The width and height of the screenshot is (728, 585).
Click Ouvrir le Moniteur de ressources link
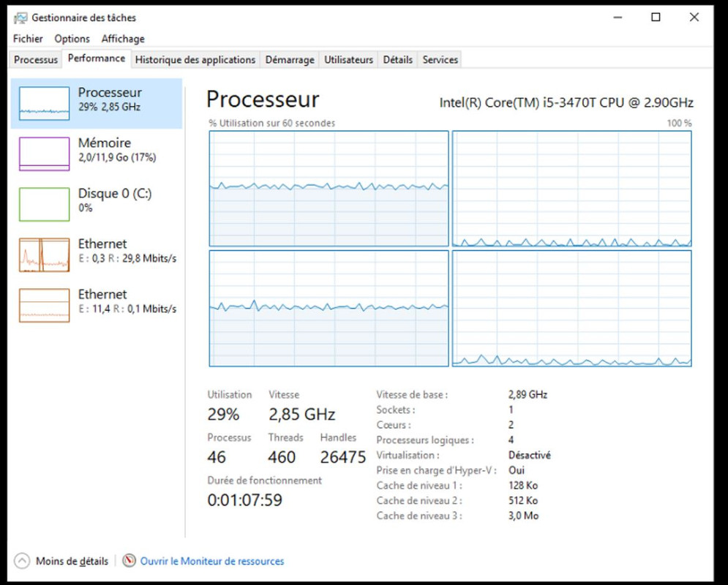212,561
